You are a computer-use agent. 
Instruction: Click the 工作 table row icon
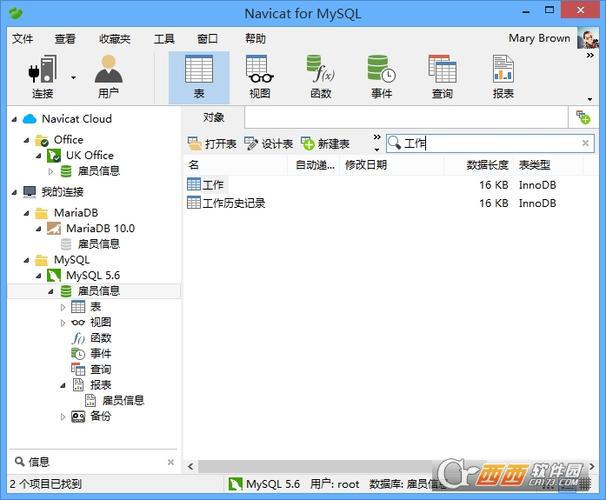point(194,185)
